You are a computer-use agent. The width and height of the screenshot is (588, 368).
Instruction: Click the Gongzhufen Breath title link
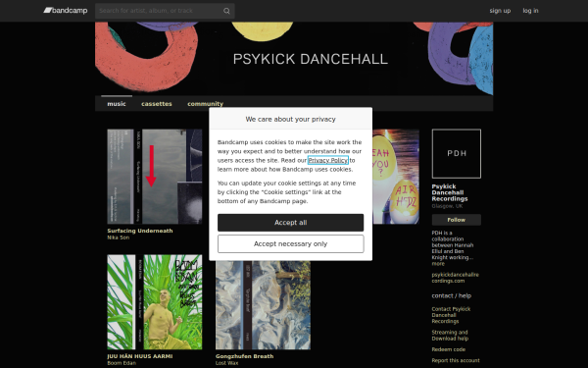point(244,356)
